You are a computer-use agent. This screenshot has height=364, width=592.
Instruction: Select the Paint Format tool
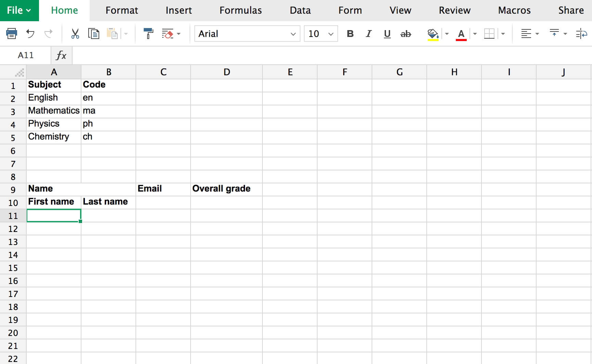148,34
